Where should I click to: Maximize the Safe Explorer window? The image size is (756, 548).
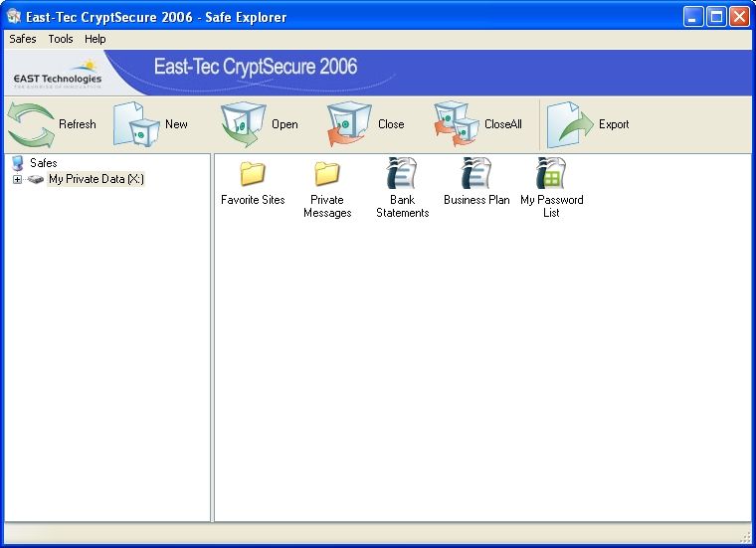tap(716, 17)
